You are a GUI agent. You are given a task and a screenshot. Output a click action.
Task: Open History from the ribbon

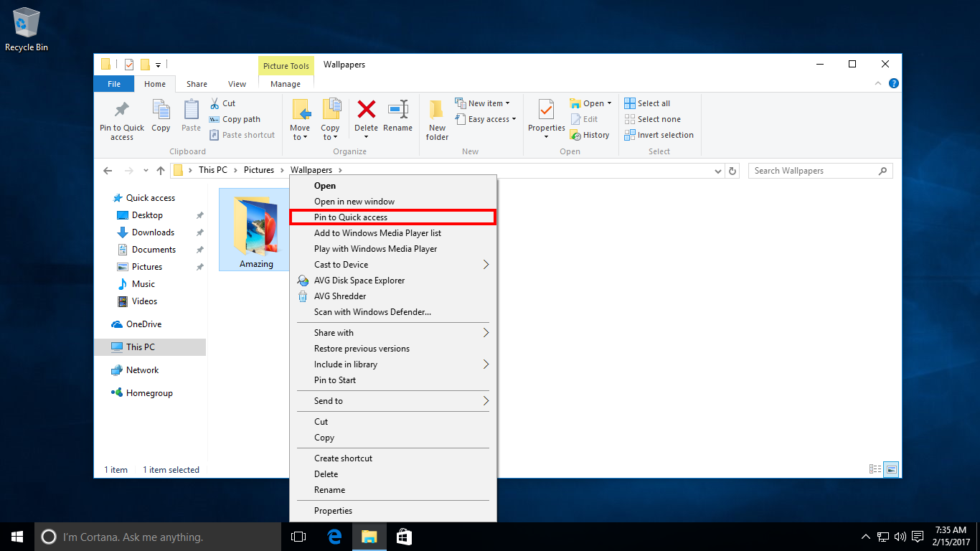(x=590, y=135)
